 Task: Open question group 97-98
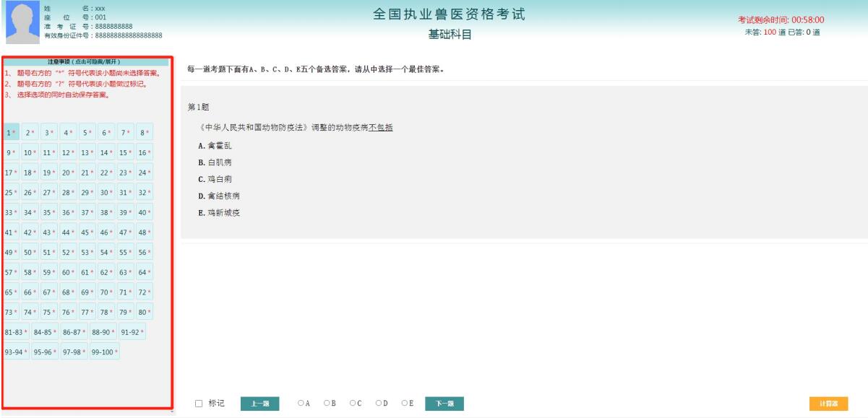coord(74,352)
